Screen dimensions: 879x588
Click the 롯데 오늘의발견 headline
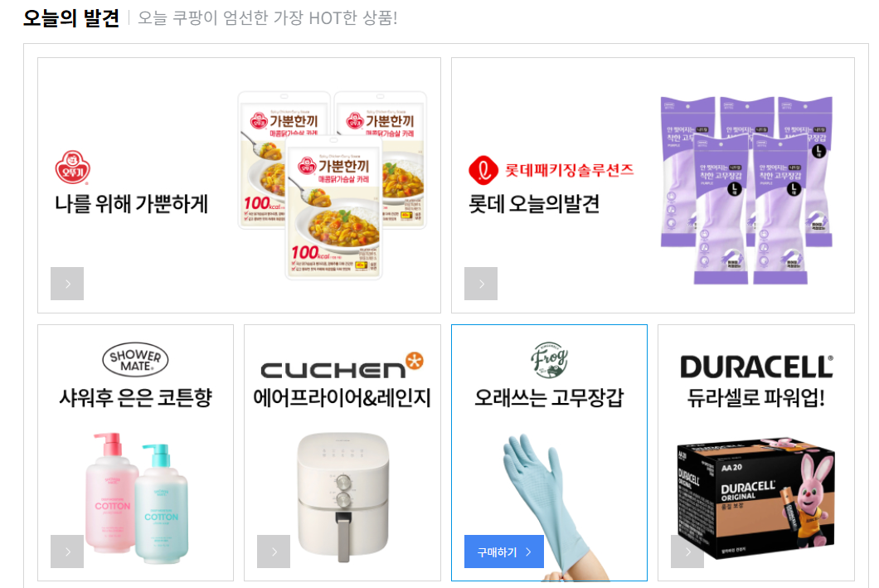[x=534, y=204]
